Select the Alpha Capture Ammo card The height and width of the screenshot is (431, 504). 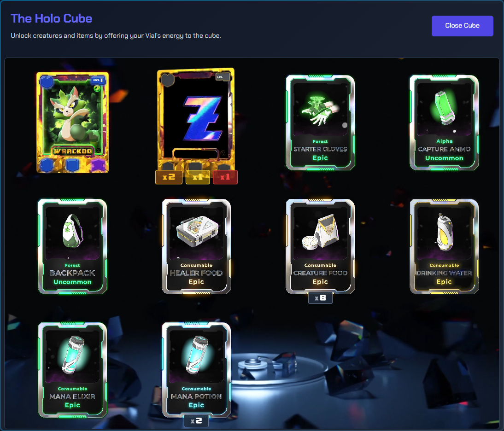click(444, 122)
